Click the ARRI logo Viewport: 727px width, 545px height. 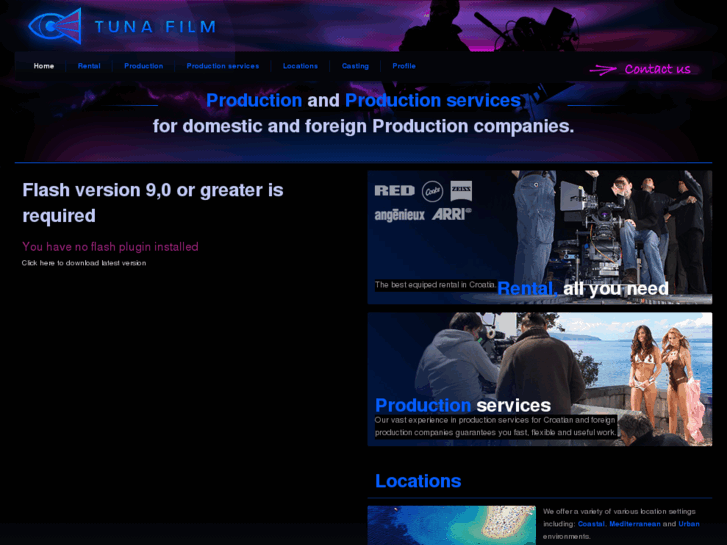(x=452, y=214)
